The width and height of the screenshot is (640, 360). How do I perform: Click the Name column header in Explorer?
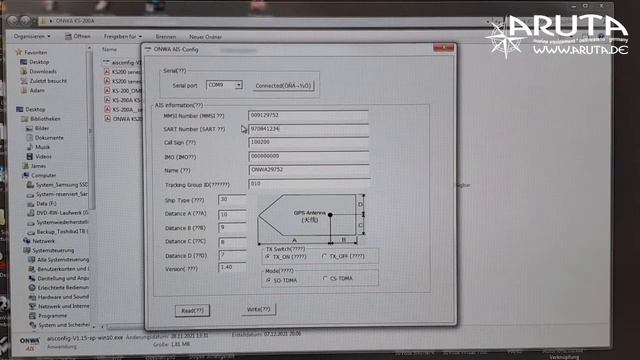(109, 49)
